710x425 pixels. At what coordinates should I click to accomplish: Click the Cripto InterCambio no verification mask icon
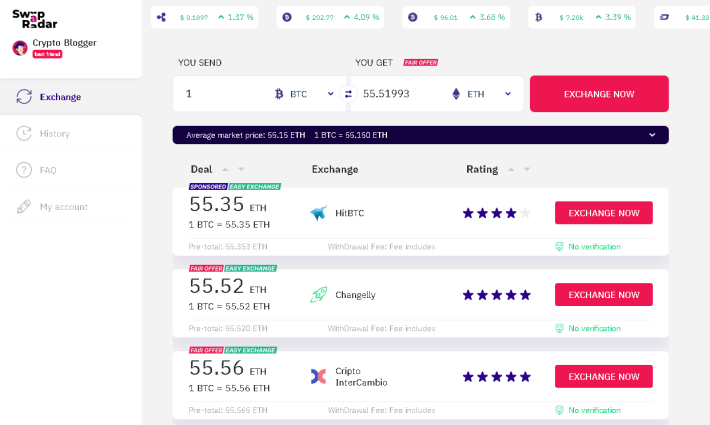(x=559, y=410)
